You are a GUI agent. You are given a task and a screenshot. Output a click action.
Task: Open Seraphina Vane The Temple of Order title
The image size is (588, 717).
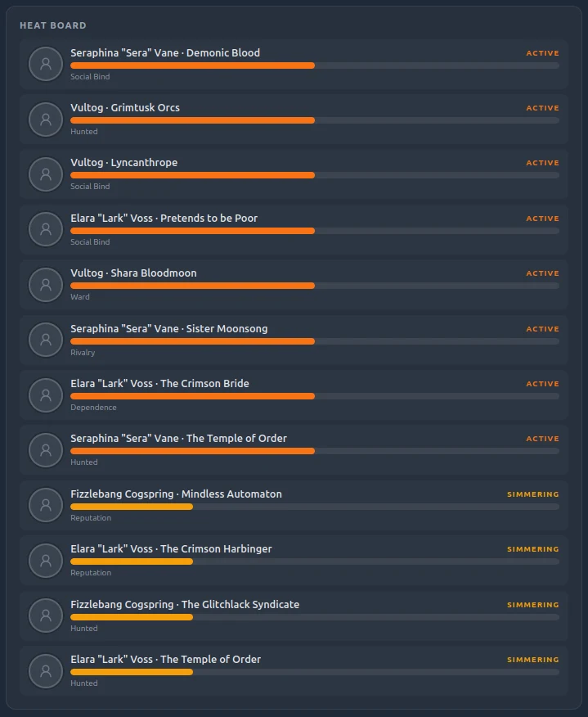click(178, 438)
